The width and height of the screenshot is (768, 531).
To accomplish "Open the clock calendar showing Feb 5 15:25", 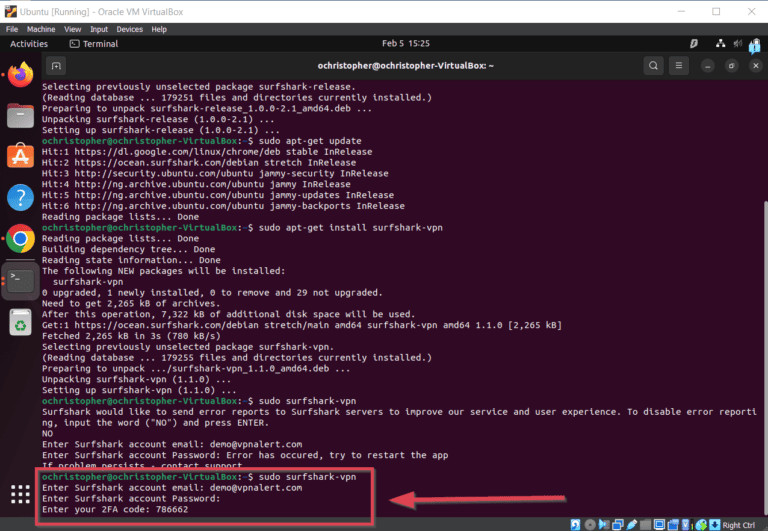I will coord(405,44).
